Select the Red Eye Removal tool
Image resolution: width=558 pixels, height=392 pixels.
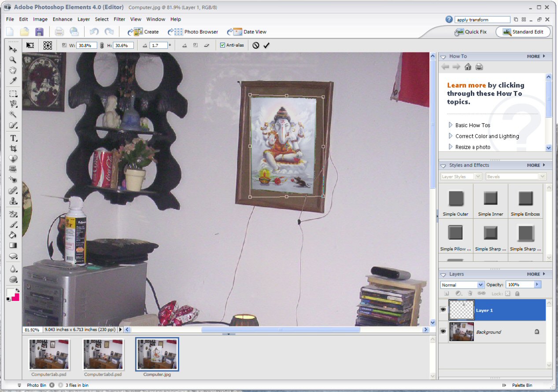[13, 180]
